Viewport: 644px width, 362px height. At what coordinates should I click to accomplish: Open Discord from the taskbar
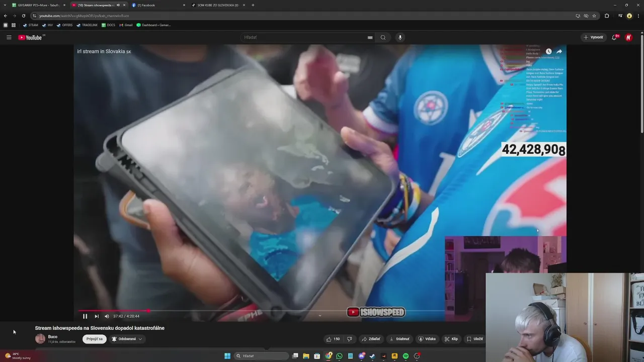pos(361,356)
